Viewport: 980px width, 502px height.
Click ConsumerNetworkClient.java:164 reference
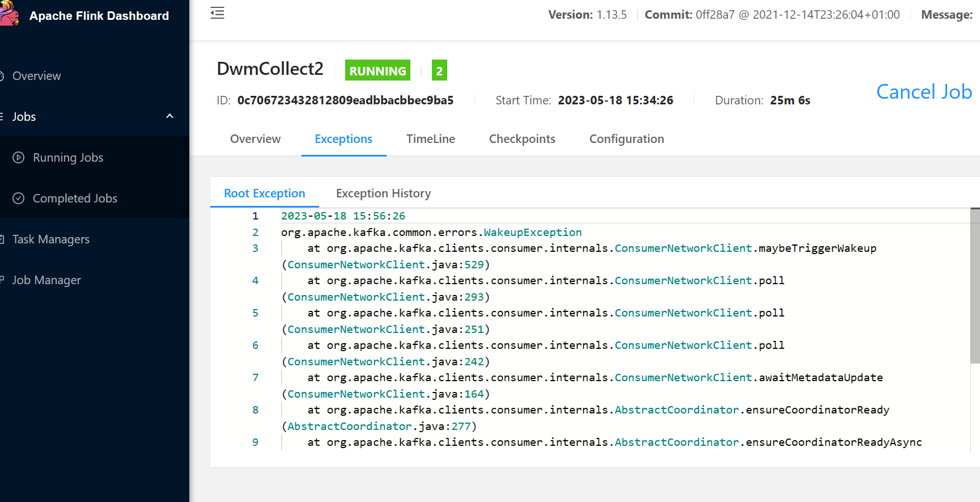click(385, 394)
